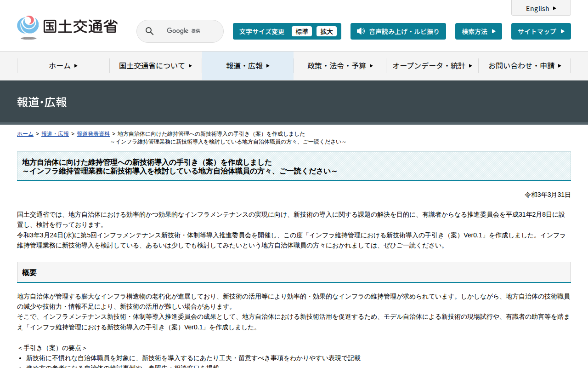Go to ホーム from the top navigation
Image resolution: width=588 pixels, height=368 pixels.
pyautogui.click(x=62, y=66)
